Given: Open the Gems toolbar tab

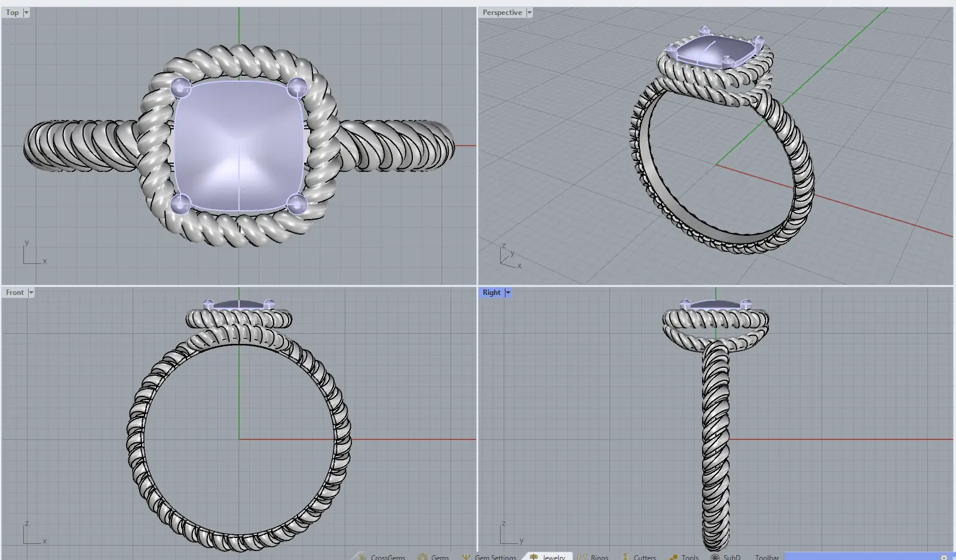Looking at the screenshot, I should point(440,557).
